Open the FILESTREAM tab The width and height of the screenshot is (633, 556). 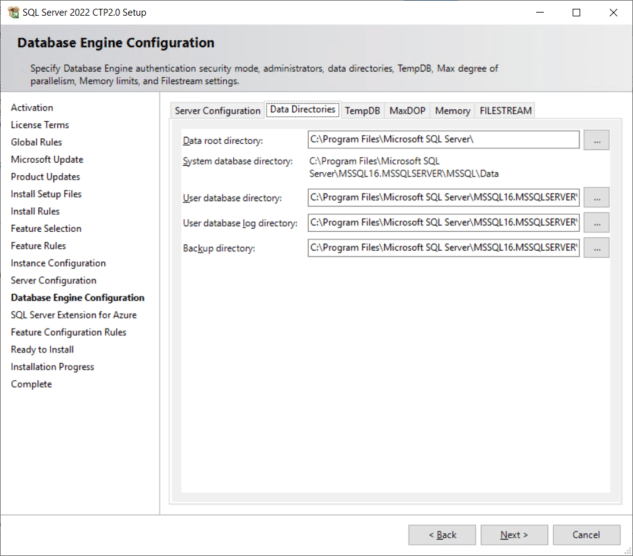(505, 111)
